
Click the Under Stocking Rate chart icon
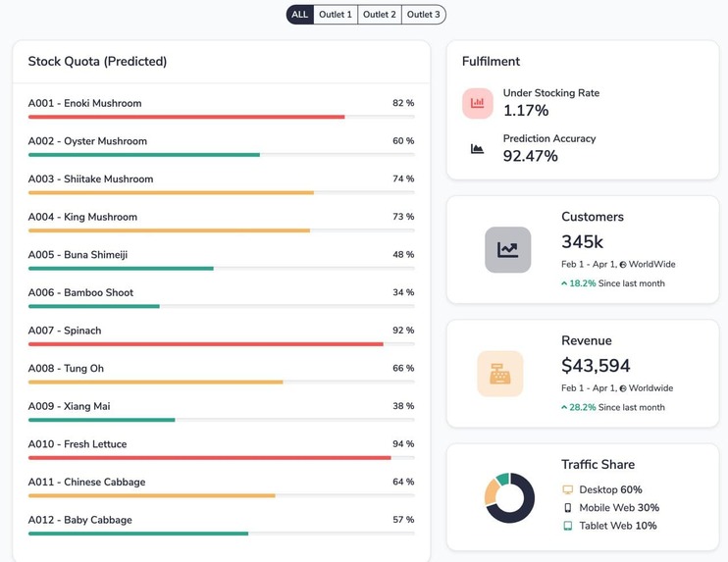point(477,103)
